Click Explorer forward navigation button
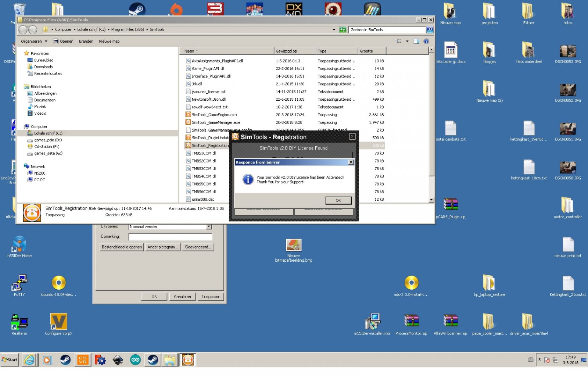Screen dimensions: 588x376 click(x=33, y=30)
